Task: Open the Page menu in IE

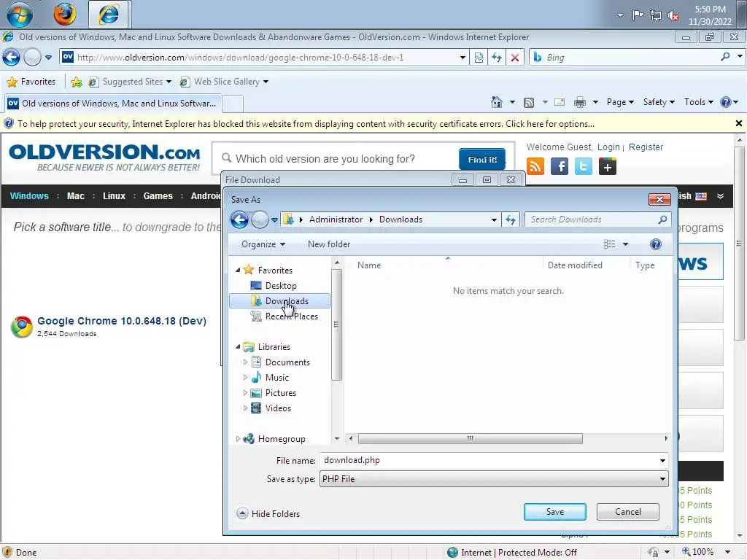Action: 620,102
